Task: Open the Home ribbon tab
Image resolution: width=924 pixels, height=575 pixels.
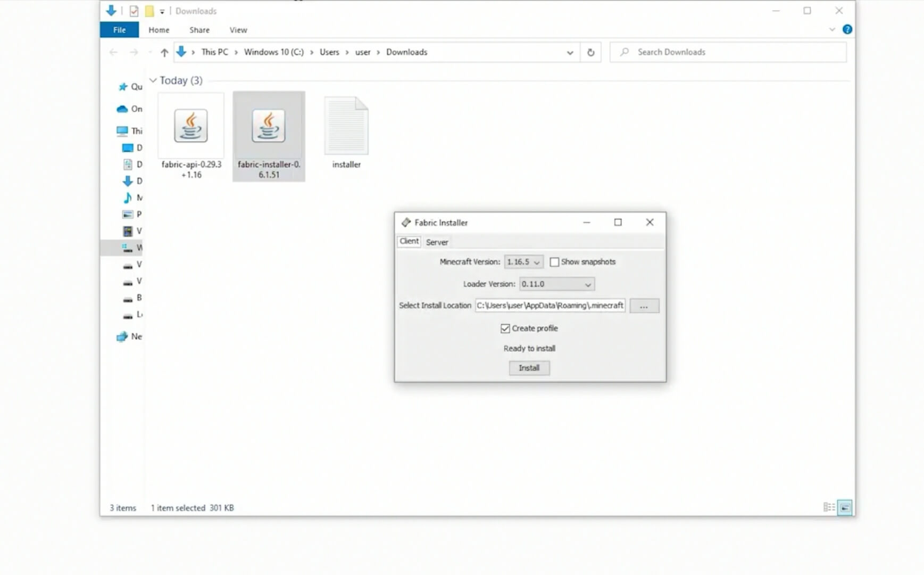Action: coord(159,30)
